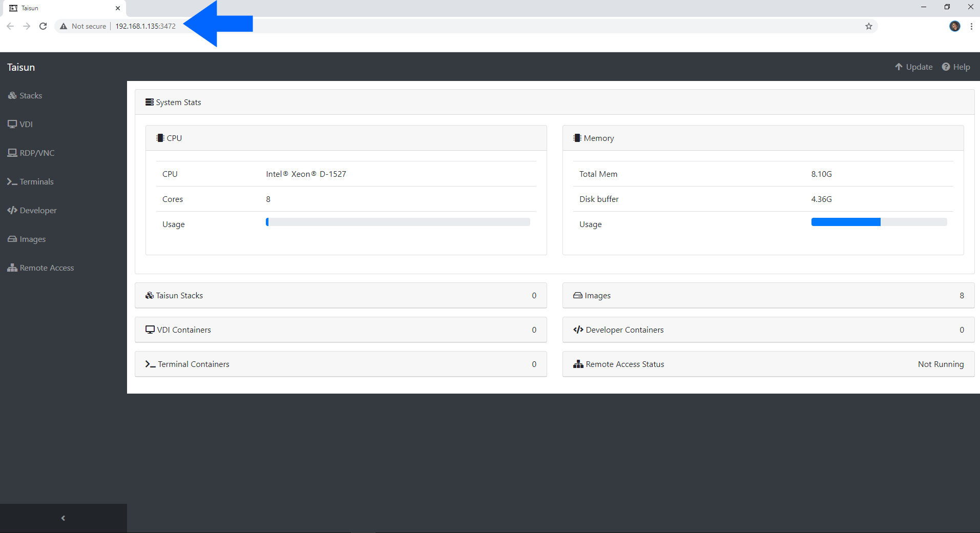
Task: Go forward with the browser forward arrow
Action: click(x=27, y=26)
